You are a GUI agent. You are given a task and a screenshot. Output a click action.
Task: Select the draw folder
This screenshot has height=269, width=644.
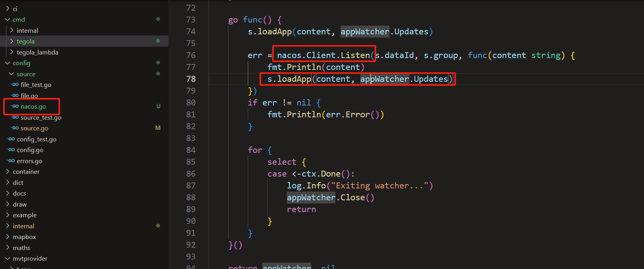(20, 204)
